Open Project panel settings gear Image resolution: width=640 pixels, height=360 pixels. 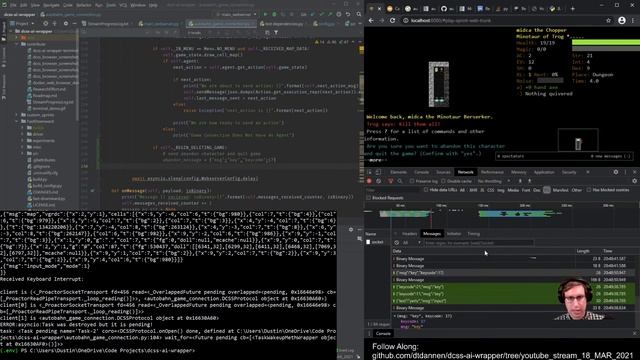66,24
